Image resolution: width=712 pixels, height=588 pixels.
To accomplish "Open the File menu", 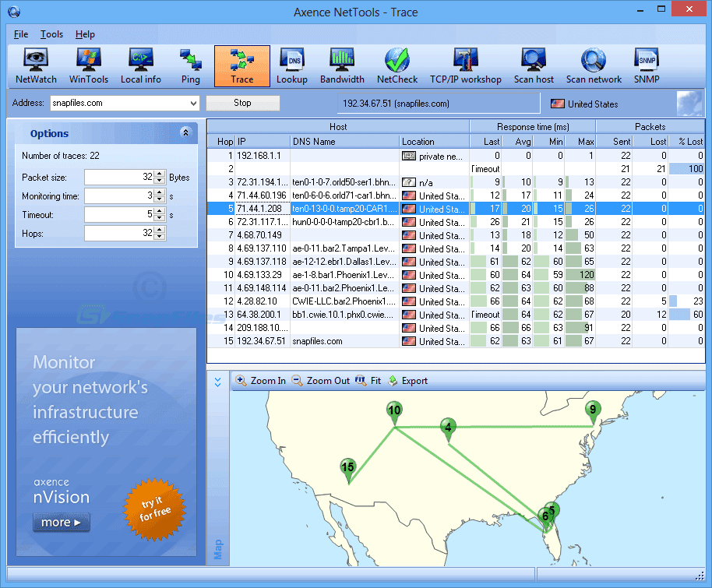I will click(21, 34).
